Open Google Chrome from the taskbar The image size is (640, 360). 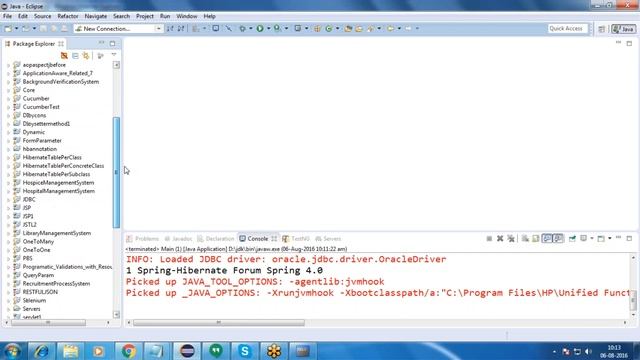(129, 351)
